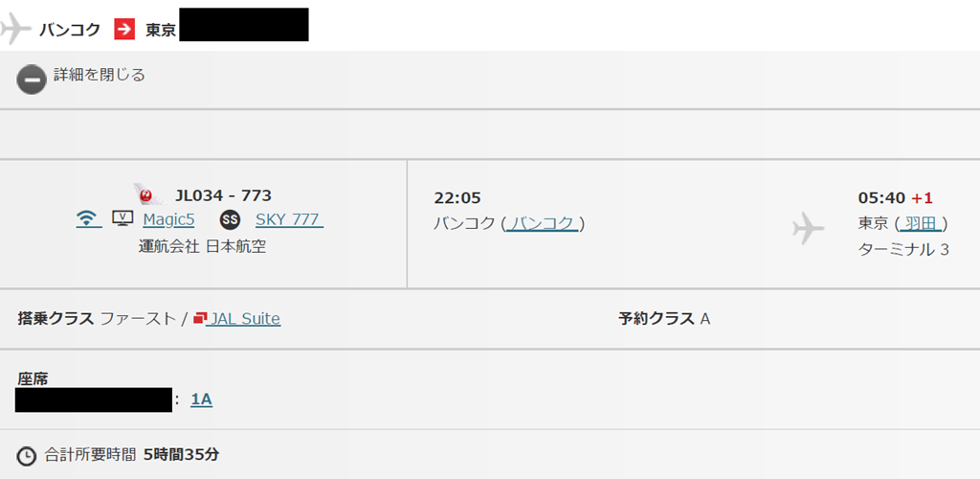The width and height of the screenshot is (980, 479).
Task: Click the SS seat type badge icon
Action: (x=230, y=220)
